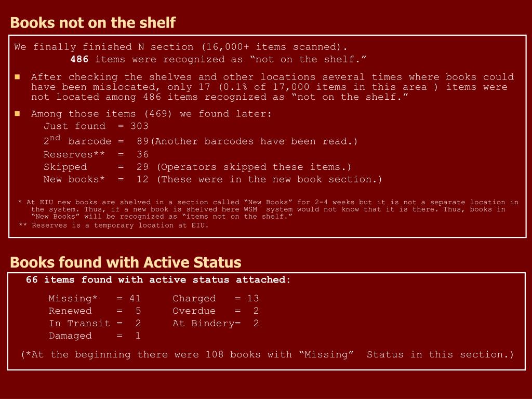532x399 pixels.
Task: Click the 'Books found with Active Status' heading
Action: [x=126, y=262]
